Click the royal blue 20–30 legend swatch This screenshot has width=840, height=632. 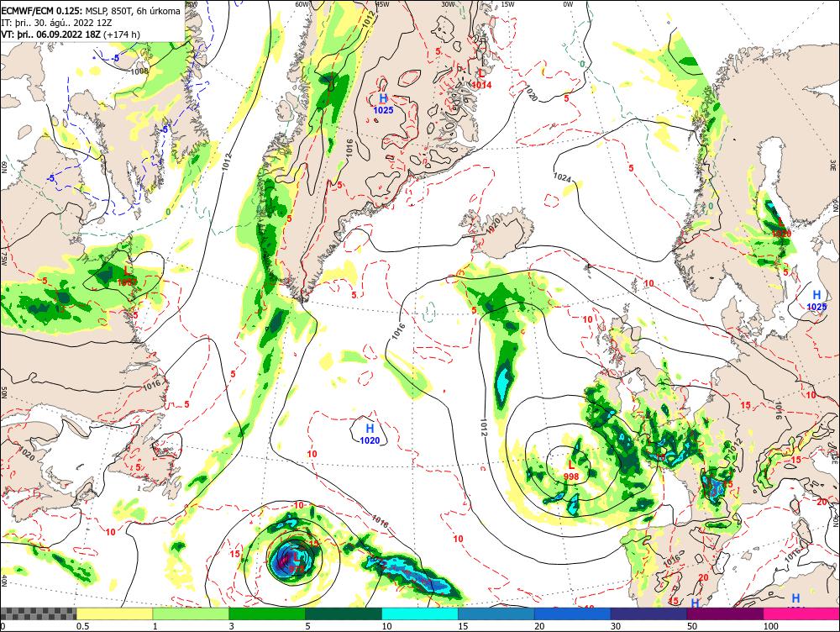pyautogui.click(x=573, y=614)
